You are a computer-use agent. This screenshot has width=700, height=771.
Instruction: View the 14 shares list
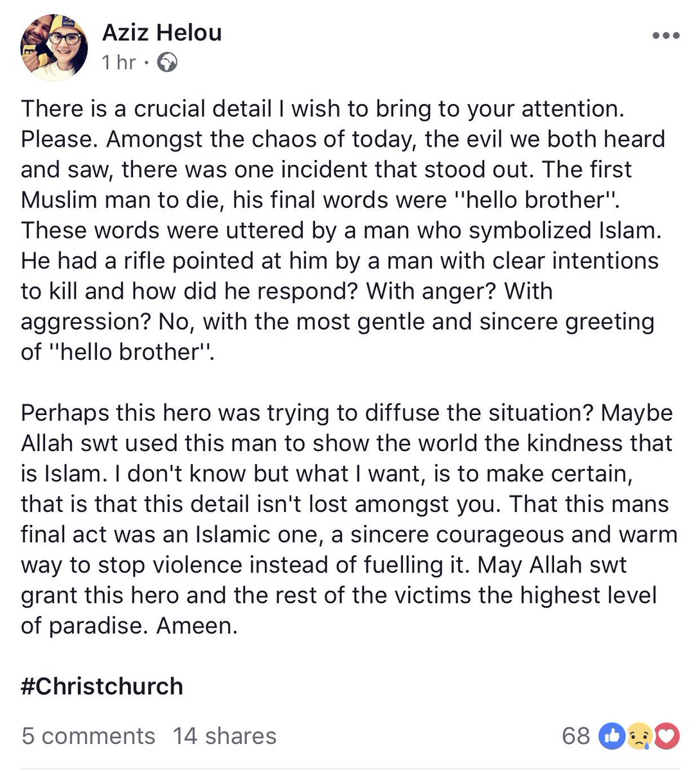click(x=224, y=736)
